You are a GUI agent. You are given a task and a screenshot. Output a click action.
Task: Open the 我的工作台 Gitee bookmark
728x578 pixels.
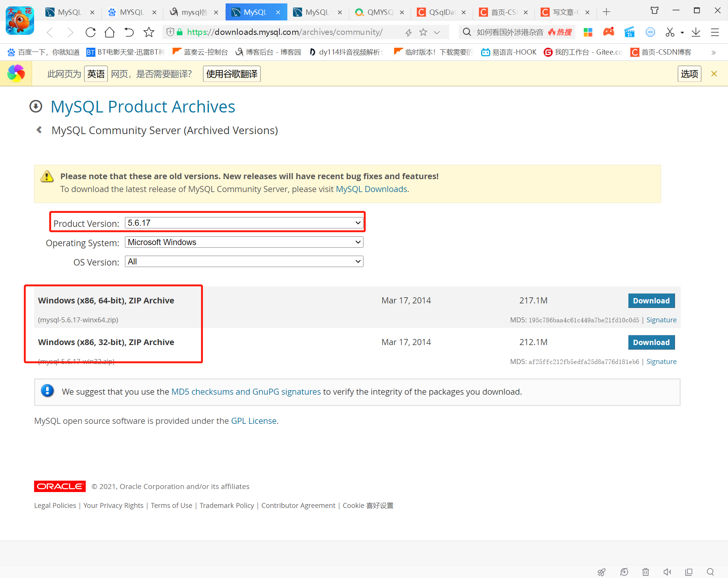(583, 52)
